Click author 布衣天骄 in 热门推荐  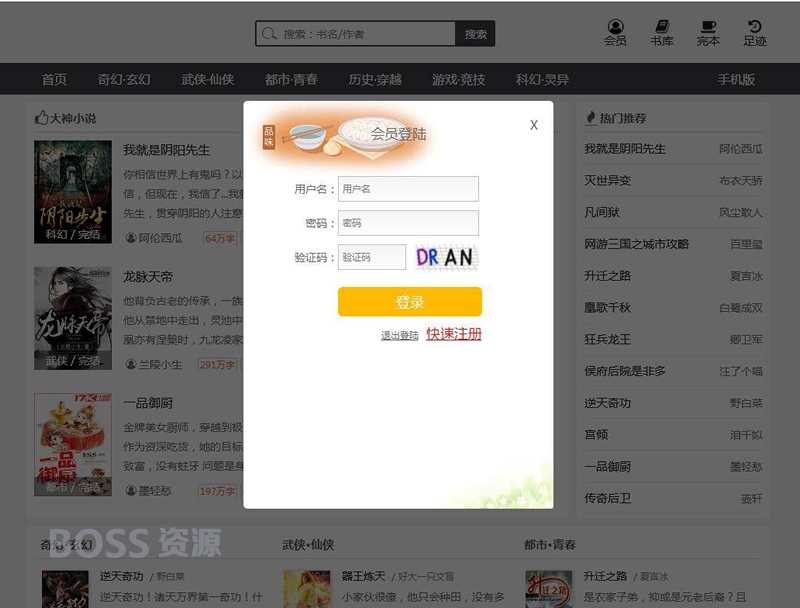pyautogui.click(x=741, y=181)
